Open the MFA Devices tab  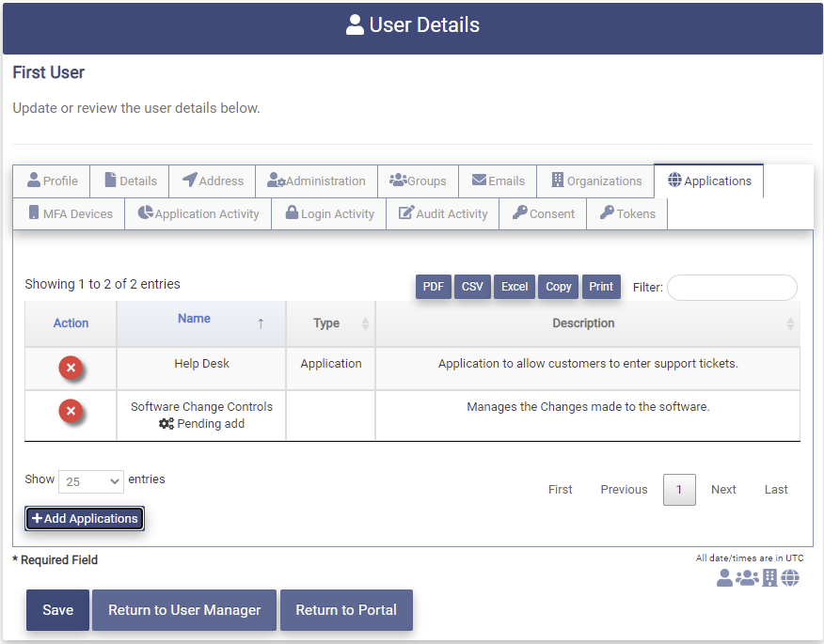point(69,213)
